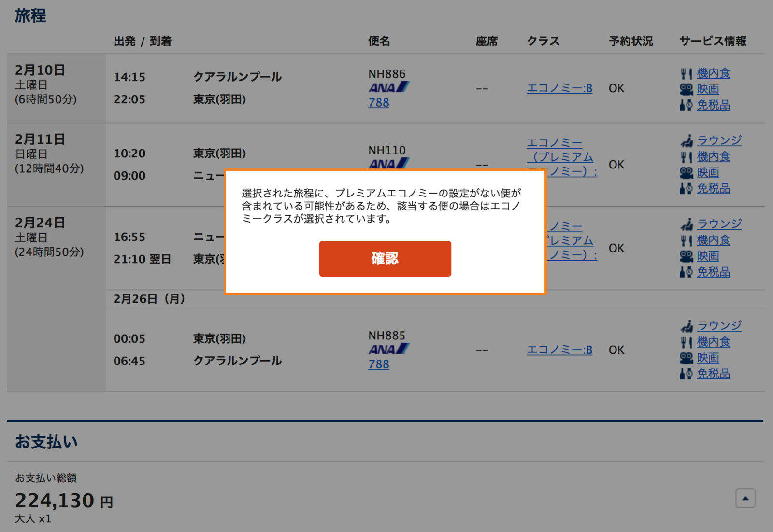The width and height of the screenshot is (773, 532).
Task: Click the ANA logo under NH886
Action: point(389,87)
